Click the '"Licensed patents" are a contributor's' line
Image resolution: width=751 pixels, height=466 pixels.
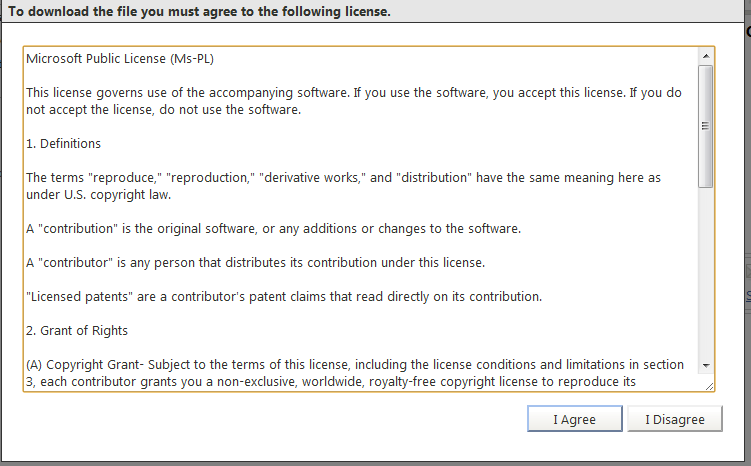coord(284,297)
